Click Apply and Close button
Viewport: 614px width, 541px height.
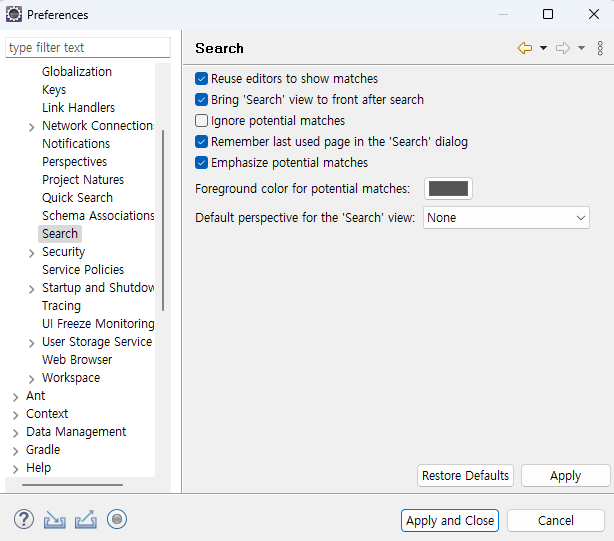pyautogui.click(x=450, y=521)
